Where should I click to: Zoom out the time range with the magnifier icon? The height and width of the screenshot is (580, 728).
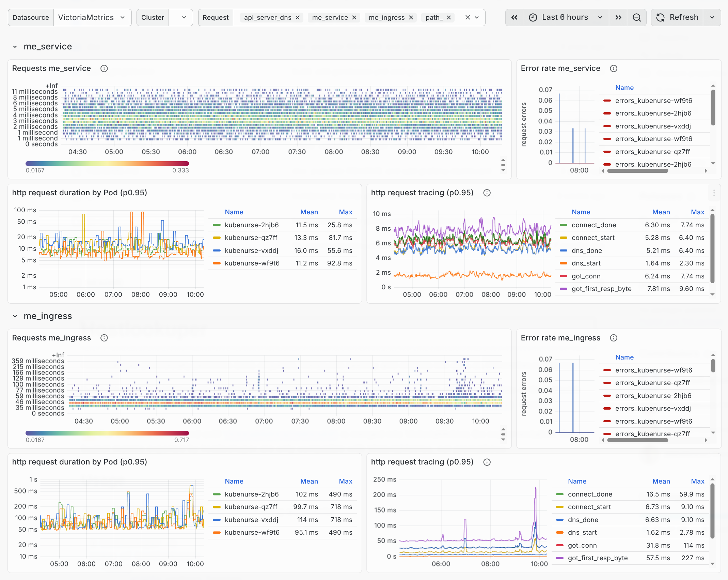[x=637, y=17]
